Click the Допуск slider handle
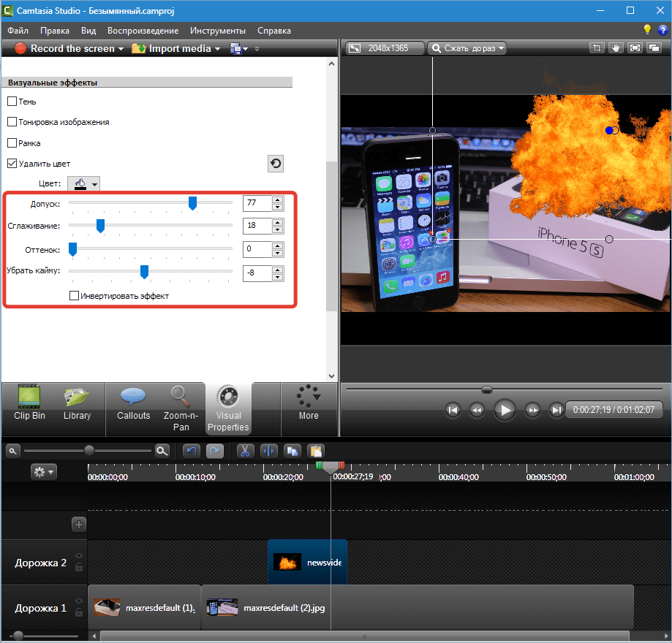 point(193,203)
